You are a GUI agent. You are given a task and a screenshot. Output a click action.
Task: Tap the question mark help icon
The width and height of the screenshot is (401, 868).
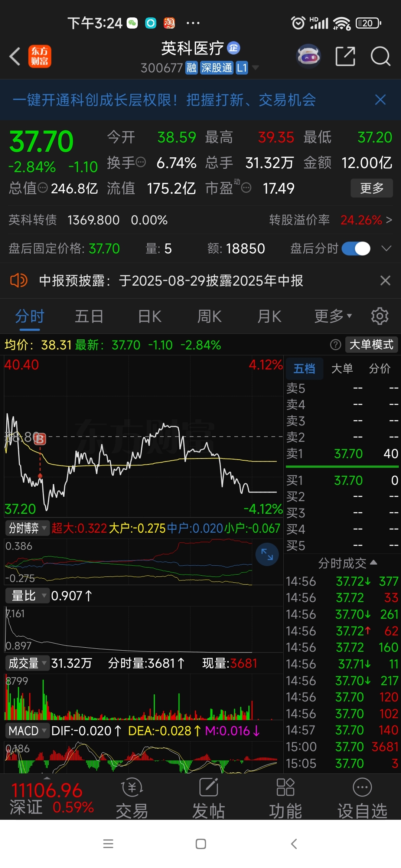coord(335,345)
